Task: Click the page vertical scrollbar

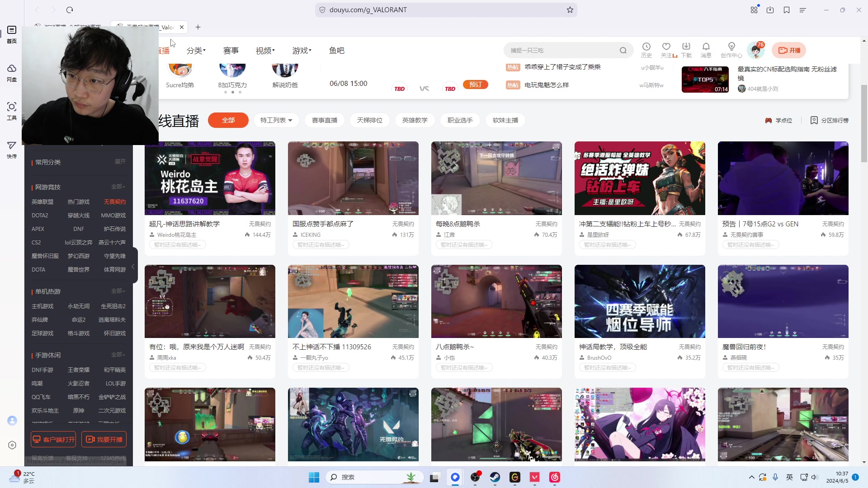Action: 864,124
